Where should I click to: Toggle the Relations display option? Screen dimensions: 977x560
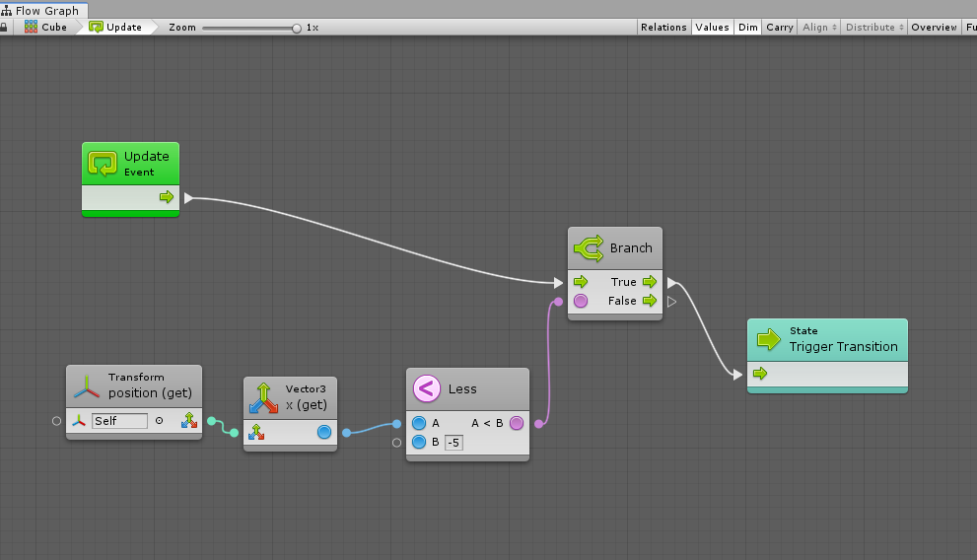click(663, 28)
